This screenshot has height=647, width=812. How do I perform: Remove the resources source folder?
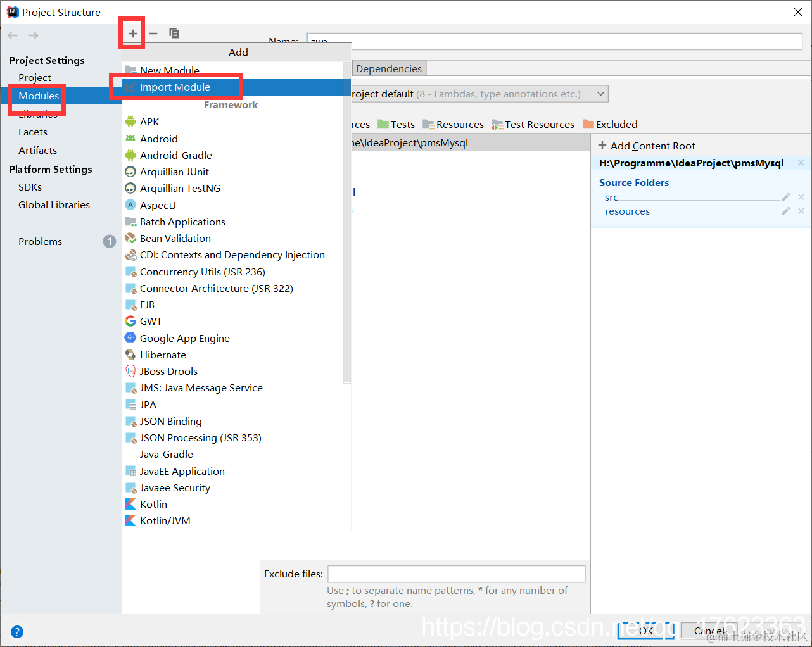click(x=801, y=211)
